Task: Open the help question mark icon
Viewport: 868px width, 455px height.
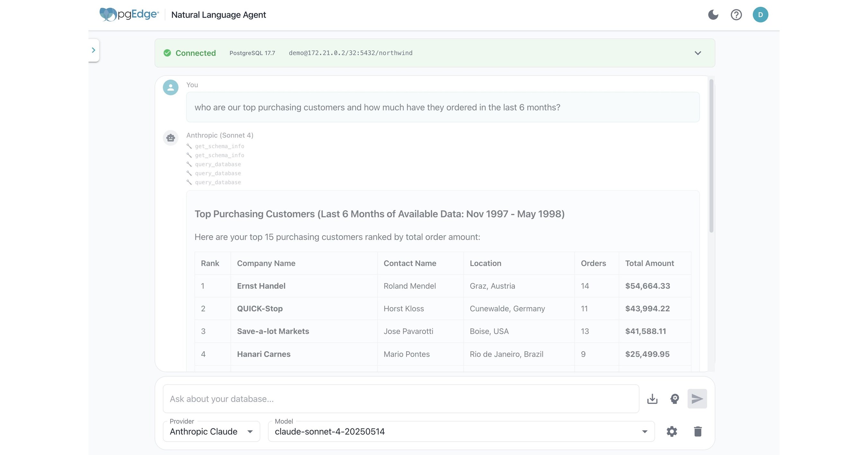Action: [x=736, y=14]
